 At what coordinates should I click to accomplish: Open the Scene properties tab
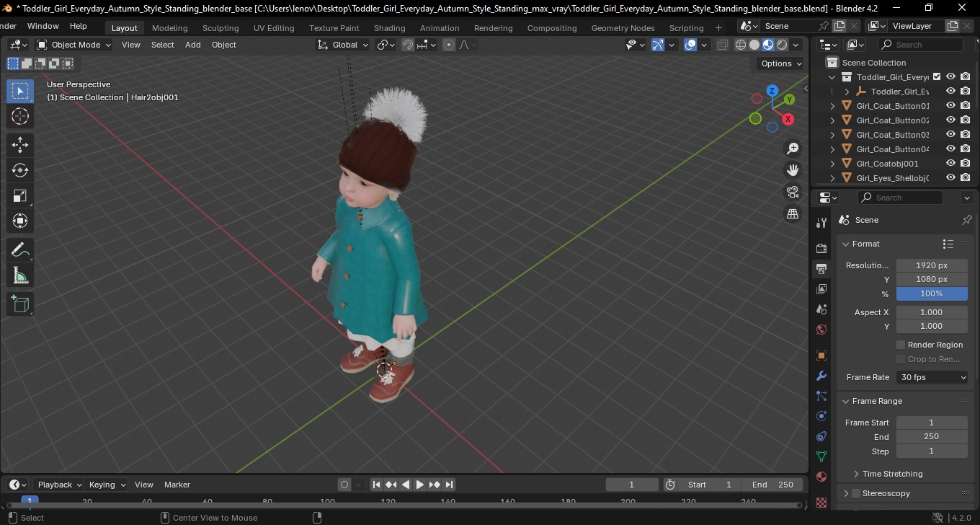[821, 309]
